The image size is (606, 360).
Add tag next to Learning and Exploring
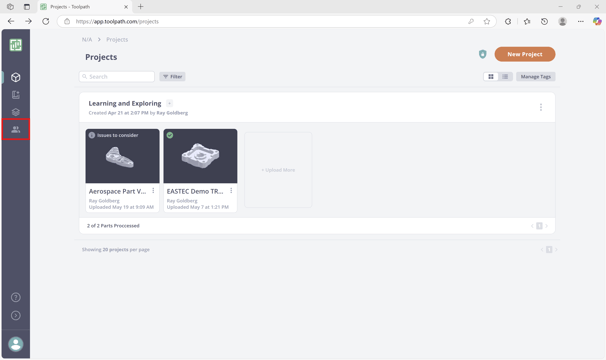tap(169, 103)
